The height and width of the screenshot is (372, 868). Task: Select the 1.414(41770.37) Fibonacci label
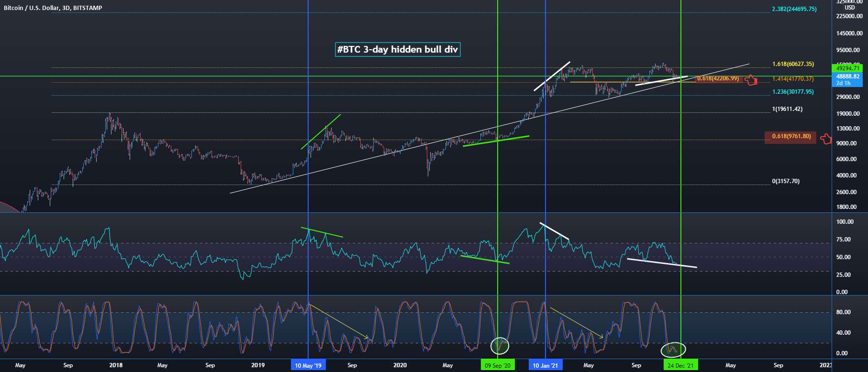[x=793, y=79]
